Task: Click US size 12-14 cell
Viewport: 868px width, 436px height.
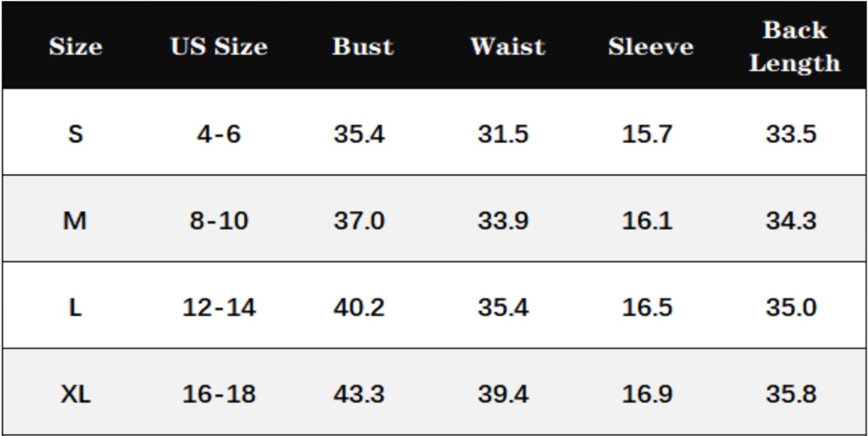Action: point(219,307)
